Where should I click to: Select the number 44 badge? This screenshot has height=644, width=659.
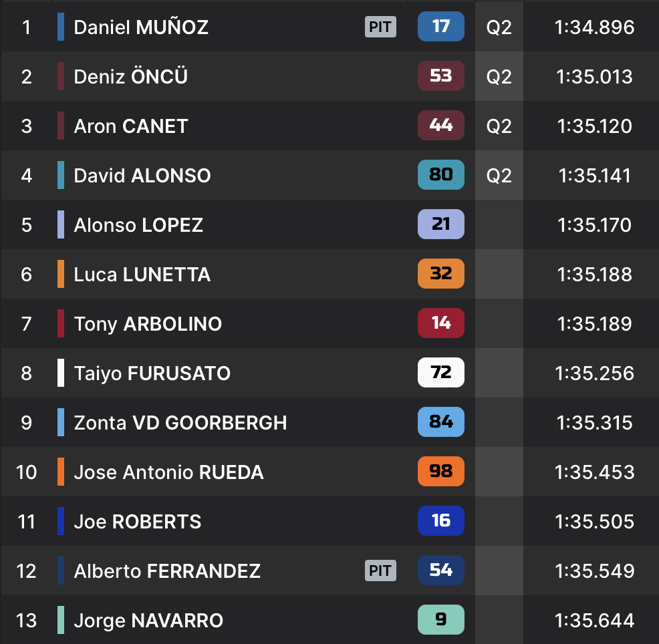[440, 126]
